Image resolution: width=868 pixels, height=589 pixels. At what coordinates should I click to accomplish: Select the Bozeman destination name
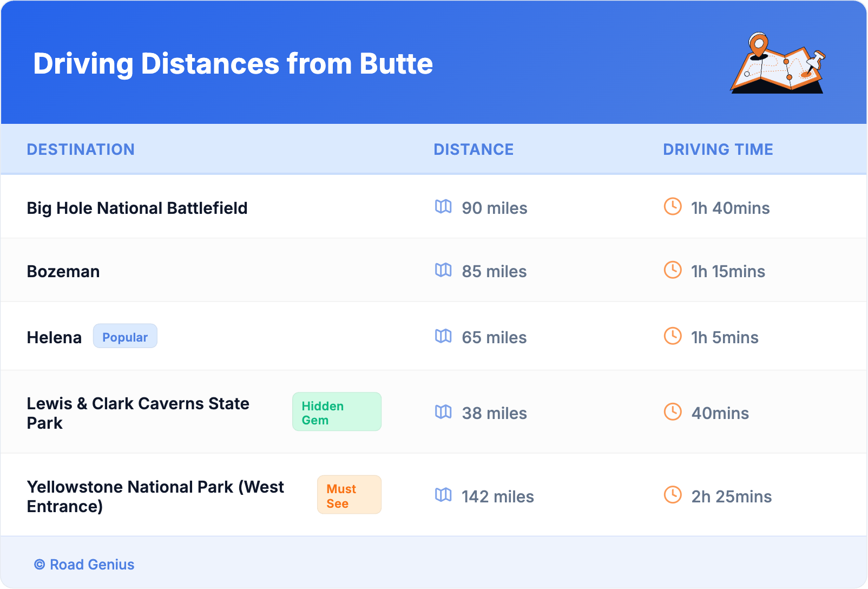click(x=63, y=271)
